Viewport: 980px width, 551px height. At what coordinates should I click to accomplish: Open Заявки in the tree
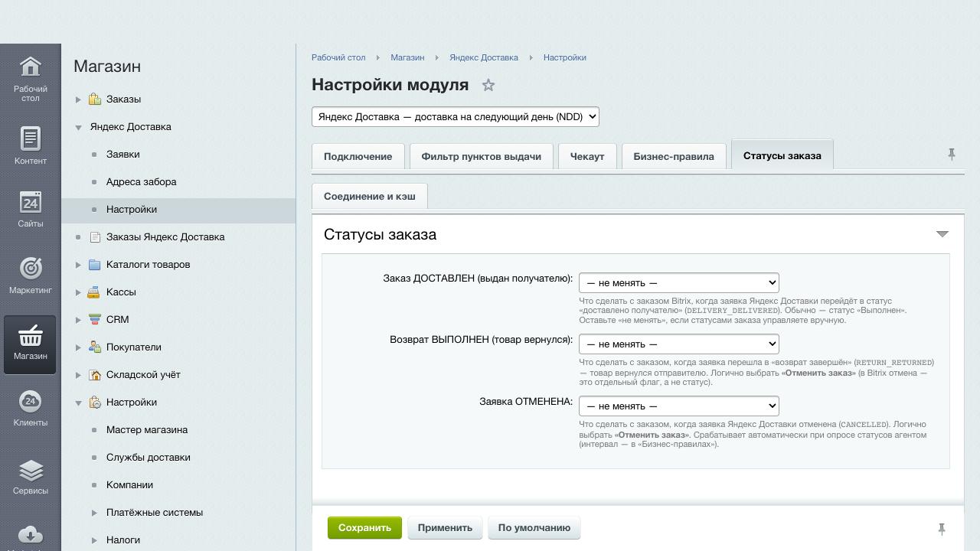tap(123, 155)
